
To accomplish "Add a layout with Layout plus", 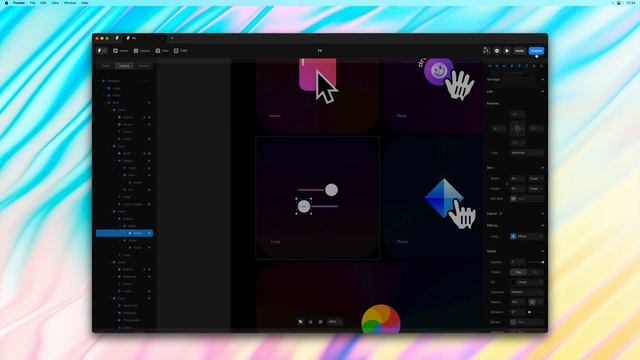I will tap(542, 213).
